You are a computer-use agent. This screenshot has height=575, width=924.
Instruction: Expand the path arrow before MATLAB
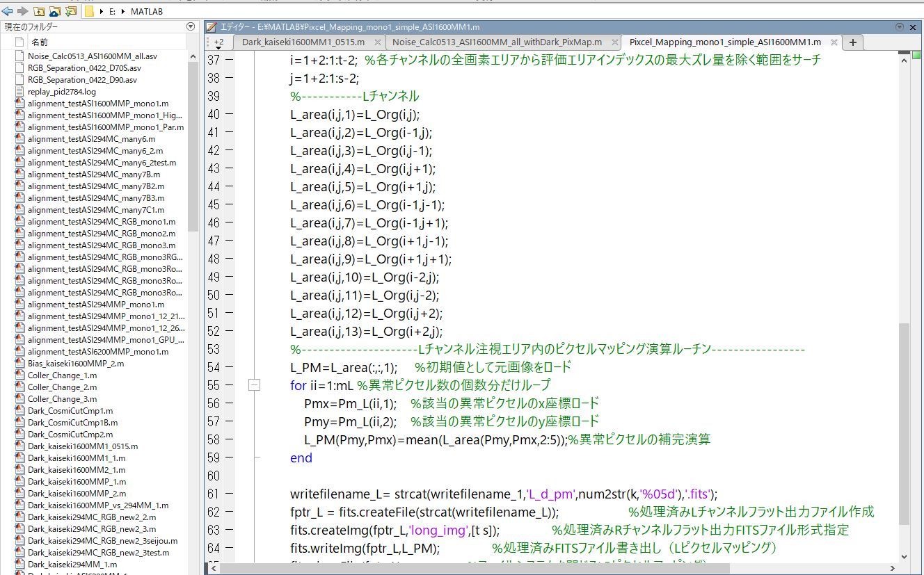click(x=125, y=12)
